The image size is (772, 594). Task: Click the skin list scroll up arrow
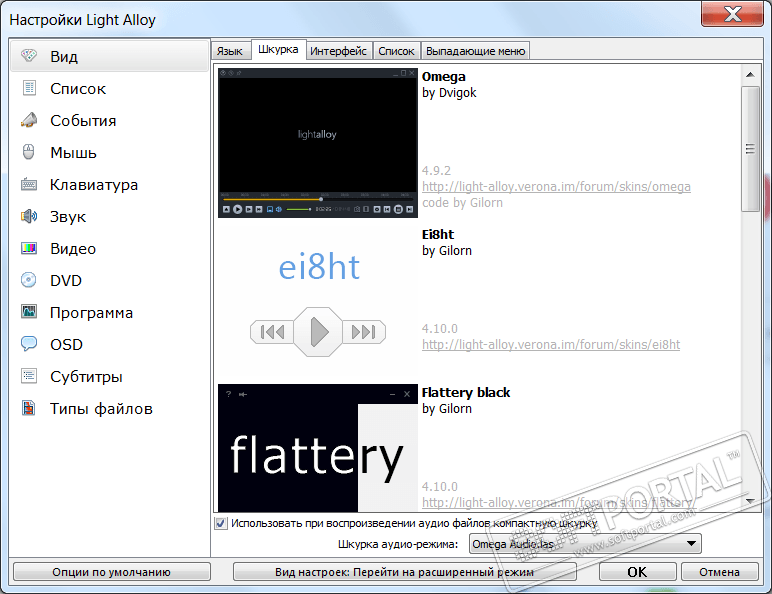coord(750,75)
